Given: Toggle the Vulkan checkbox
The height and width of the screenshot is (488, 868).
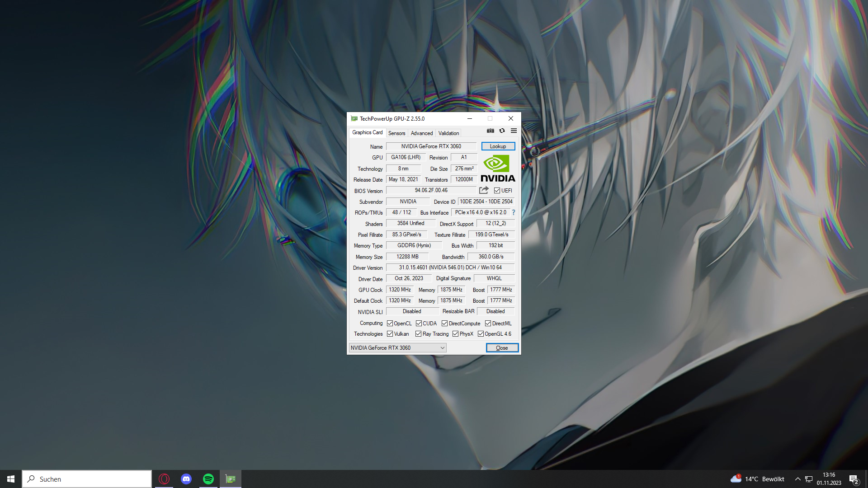Looking at the screenshot, I should pyautogui.click(x=390, y=334).
